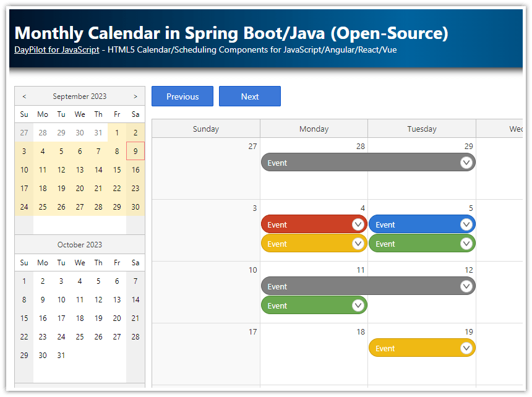The width and height of the screenshot is (532, 397).
Task: Open the chevron on the blue Event
Action: pyautogui.click(x=466, y=224)
